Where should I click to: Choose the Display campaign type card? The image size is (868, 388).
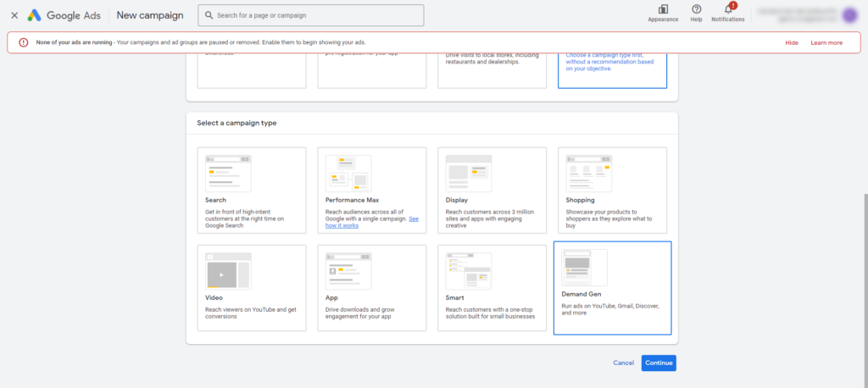pos(492,191)
